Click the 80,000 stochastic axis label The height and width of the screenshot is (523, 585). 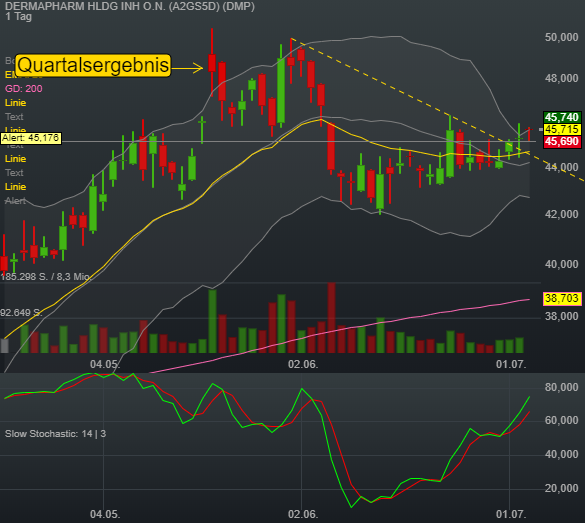561,387
